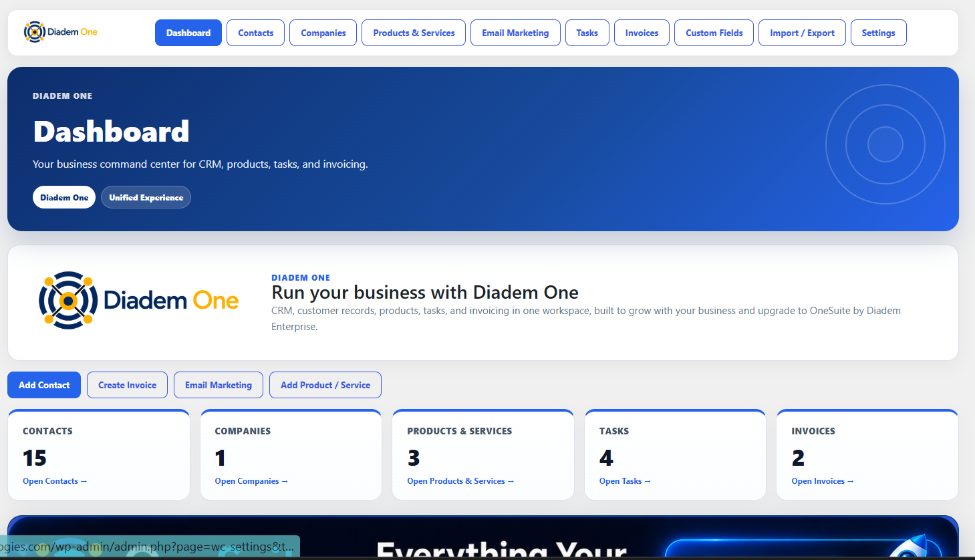Click the Invoices count 2

coord(798,458)
